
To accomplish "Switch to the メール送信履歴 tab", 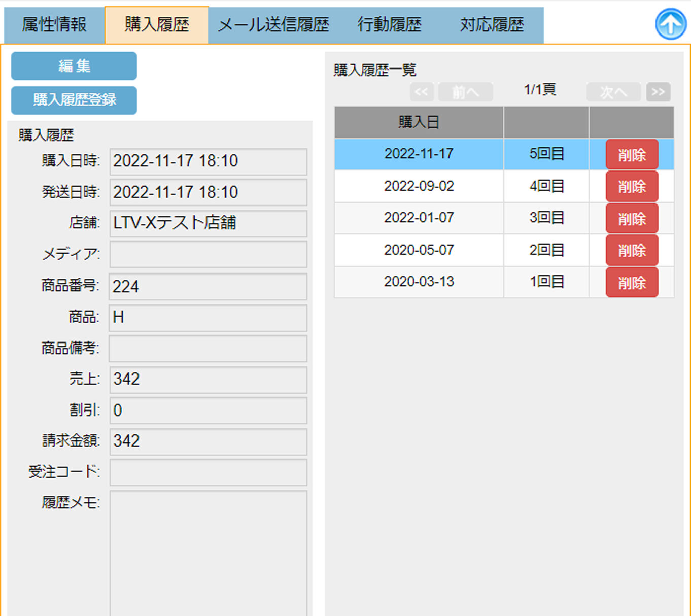I will (x=273, y=25).
